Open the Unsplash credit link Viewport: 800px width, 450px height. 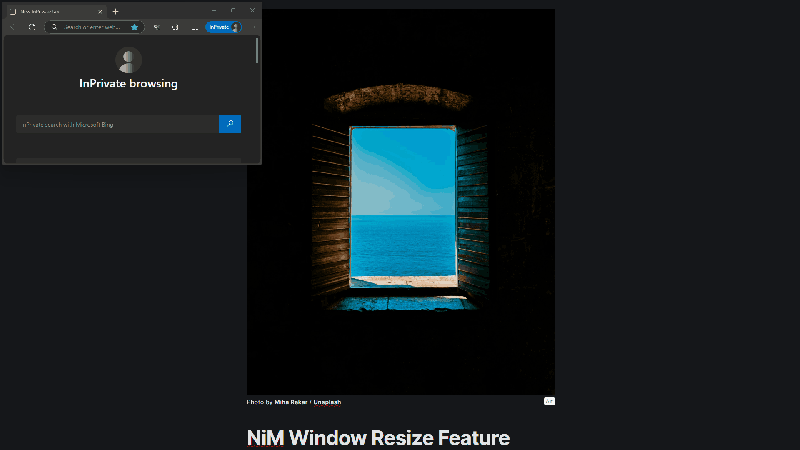click(x=327, y=402)
